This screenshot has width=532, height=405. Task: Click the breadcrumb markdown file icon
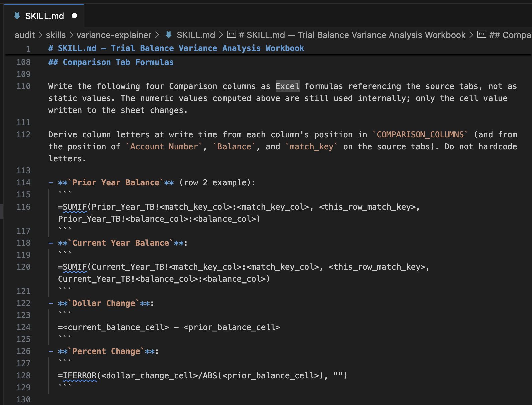[x=169, y=35]
